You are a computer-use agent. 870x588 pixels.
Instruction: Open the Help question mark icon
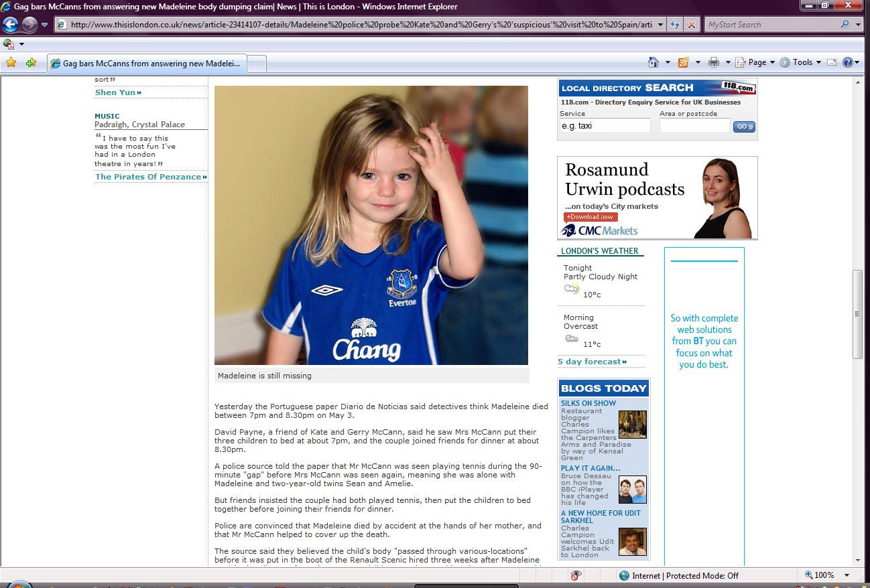click(848, 62)
